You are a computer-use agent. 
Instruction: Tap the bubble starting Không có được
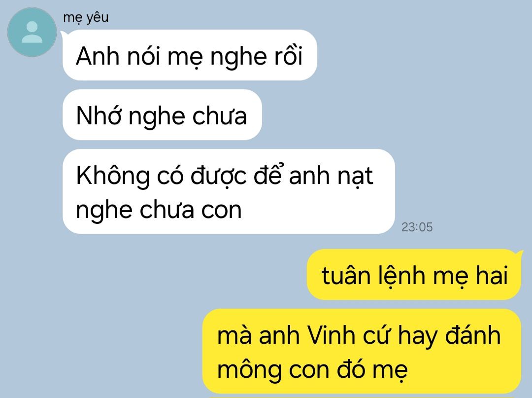[x=229, y=191]
